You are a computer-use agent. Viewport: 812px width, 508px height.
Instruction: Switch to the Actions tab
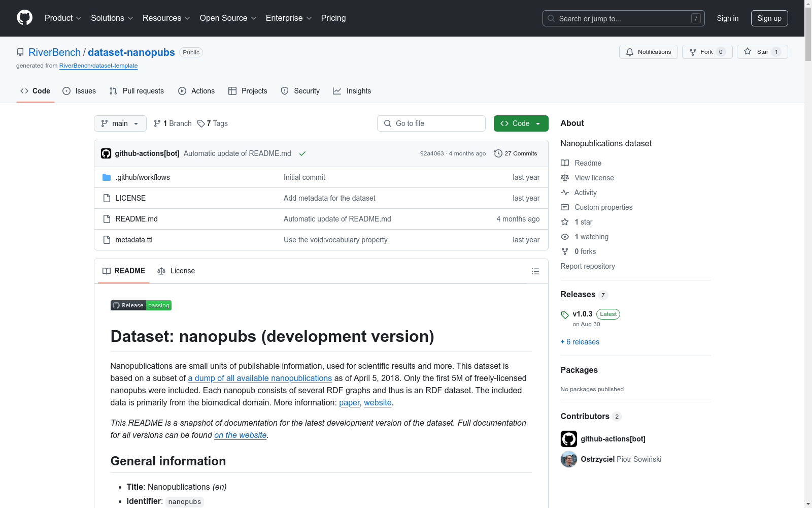196,91
